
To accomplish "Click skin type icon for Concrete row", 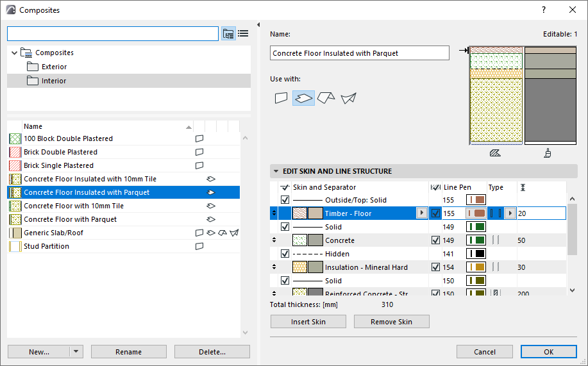I will 496,240.
